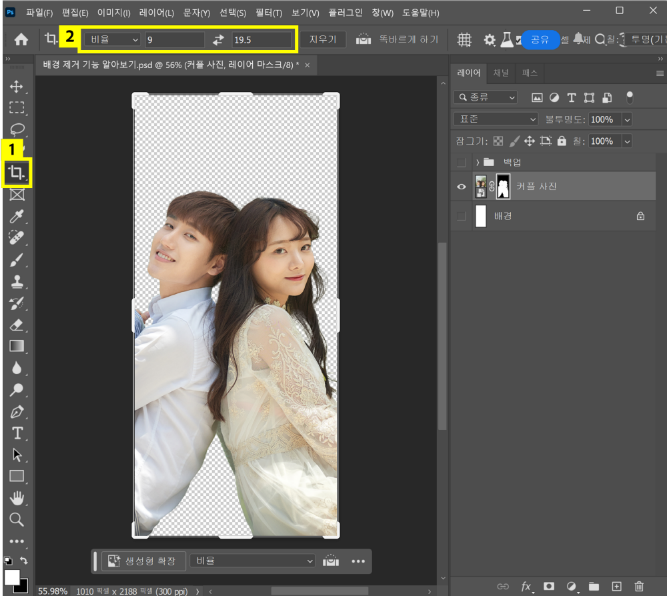Swap the crop width and height values
This screenshot has width=667, height=596.
click(x=218, y=40)
